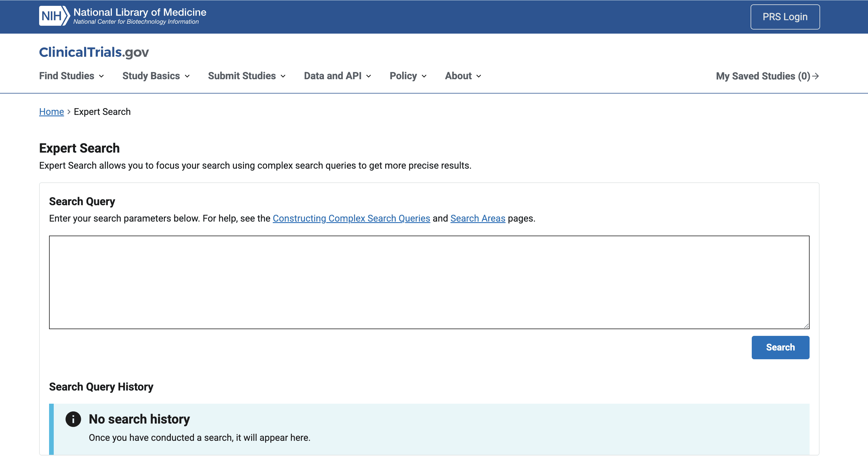
Task: Focus the Search Query text area
Action: tap(429, 282)
